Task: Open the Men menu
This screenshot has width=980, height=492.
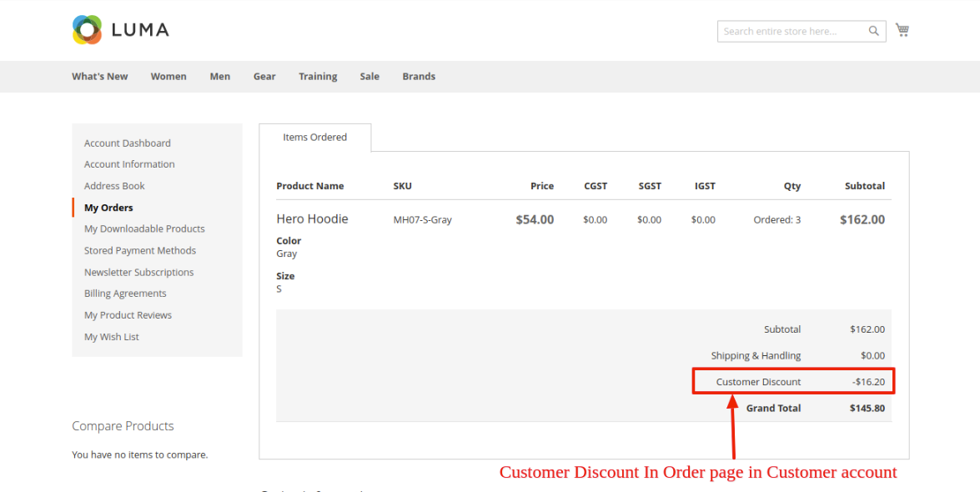Action: click(x=220, y=77)
